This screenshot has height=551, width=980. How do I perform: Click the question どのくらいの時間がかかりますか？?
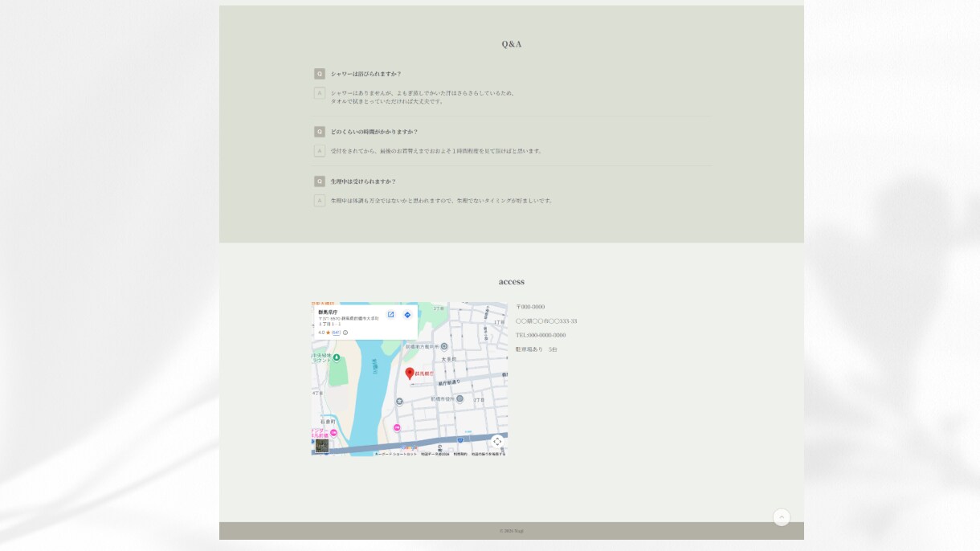tap(374, 132)
